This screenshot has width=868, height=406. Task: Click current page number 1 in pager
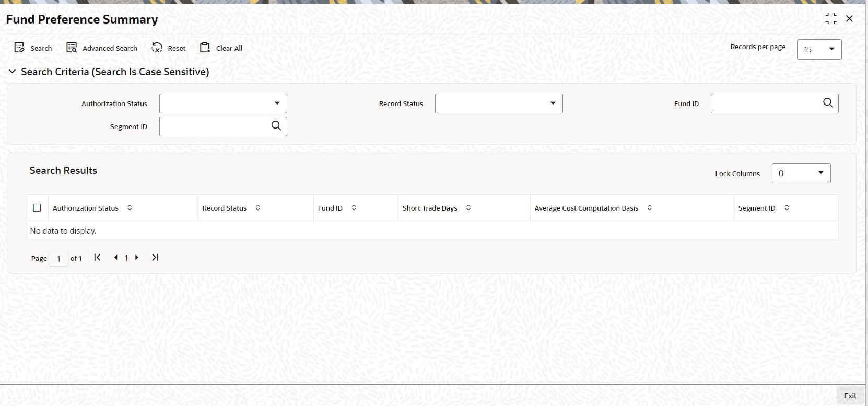pos(126,258)
